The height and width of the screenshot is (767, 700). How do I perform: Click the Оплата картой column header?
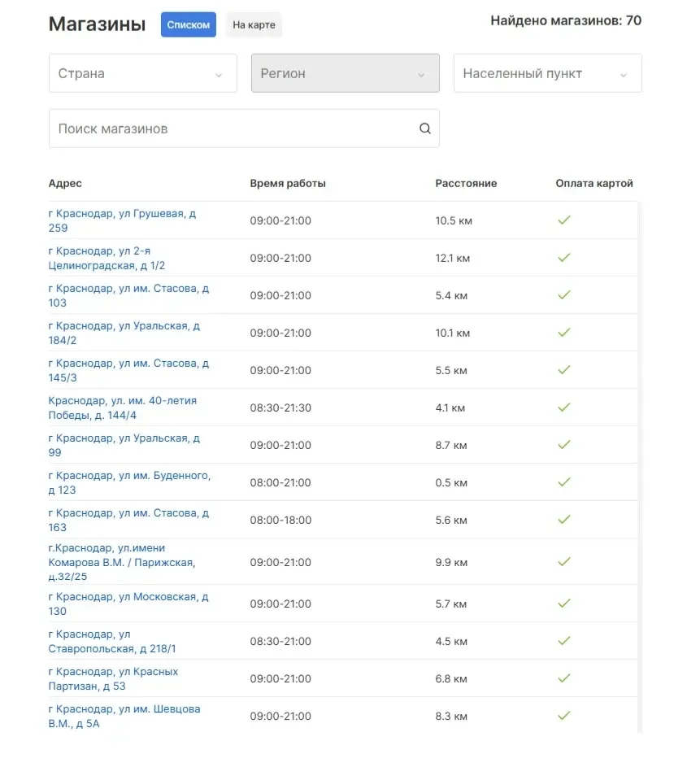[594, 184]
